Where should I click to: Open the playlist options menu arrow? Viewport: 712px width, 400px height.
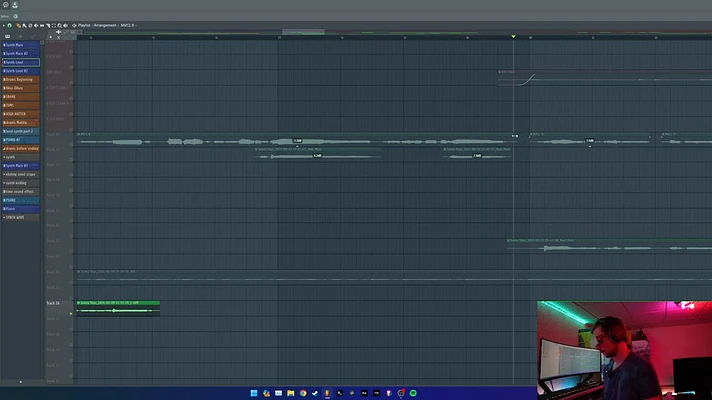[x=4, y=25]
